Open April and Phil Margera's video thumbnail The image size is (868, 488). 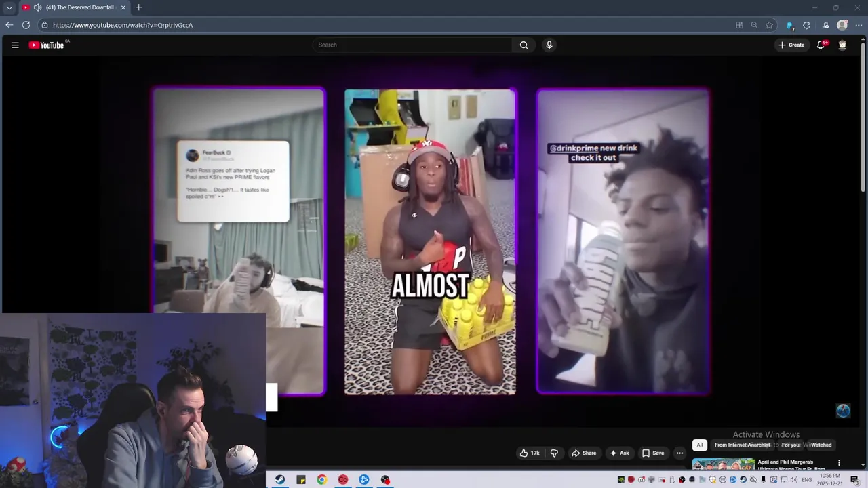click(724, 464)
